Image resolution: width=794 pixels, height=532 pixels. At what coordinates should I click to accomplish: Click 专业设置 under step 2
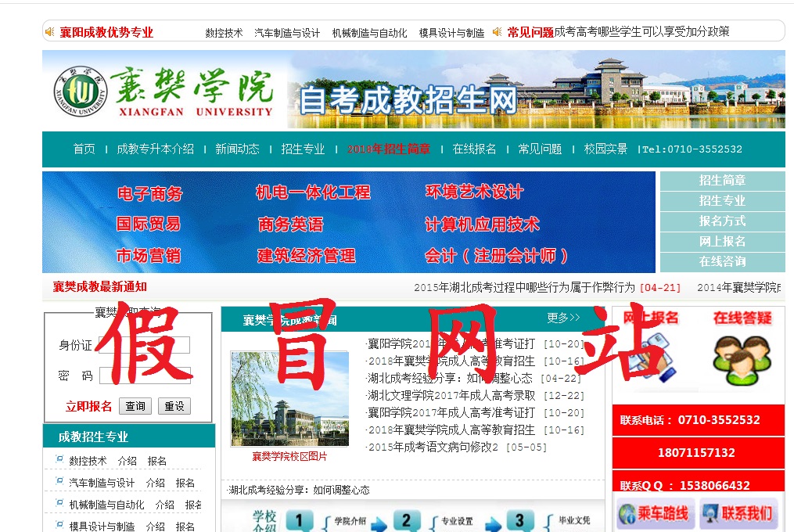click(x=457, y=521)
